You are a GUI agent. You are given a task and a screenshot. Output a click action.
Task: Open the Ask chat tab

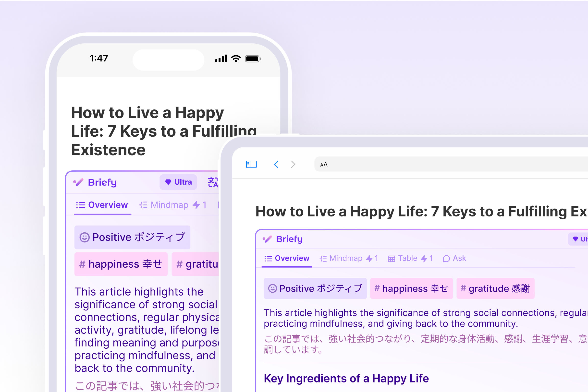pos(454,258)
